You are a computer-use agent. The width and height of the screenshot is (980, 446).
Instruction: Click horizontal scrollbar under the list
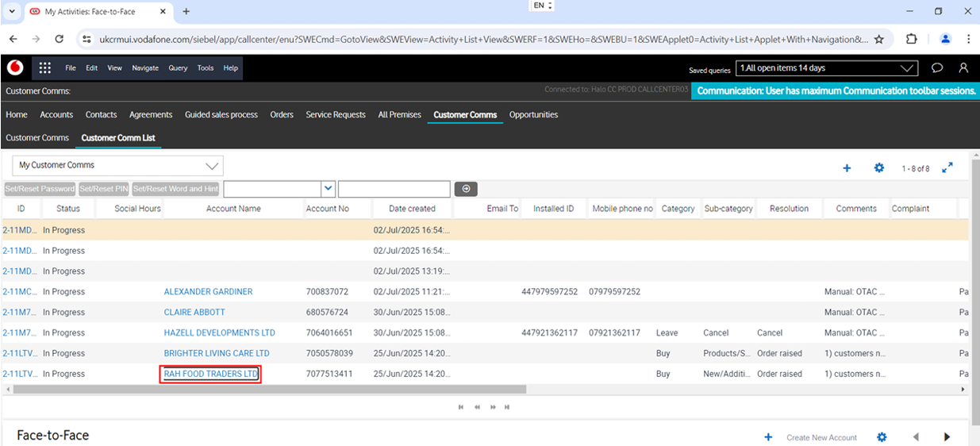pos(270,390)
